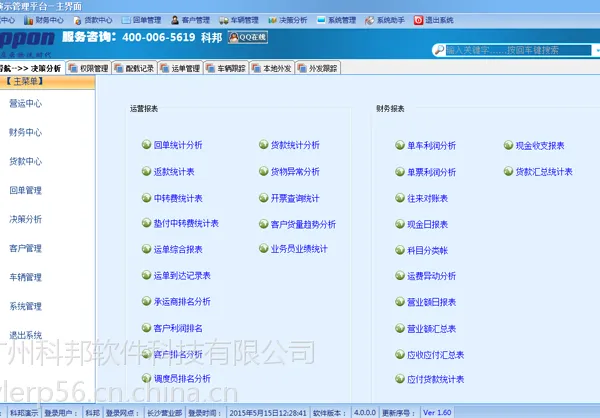Image resolution: width=600 pixels, height=418 pixels.
Task: Switch to the 权限管理 tab
Action: (89, 68)
